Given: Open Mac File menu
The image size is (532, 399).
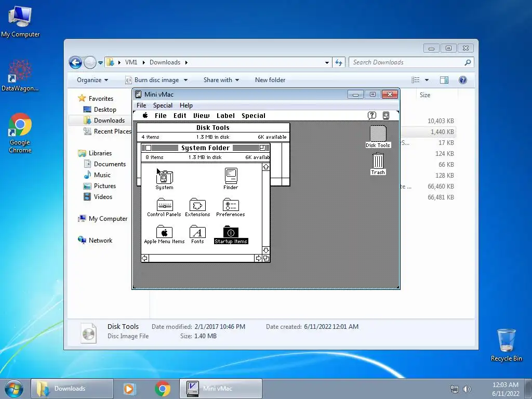Looking at the screenshot, I should 161,116.
